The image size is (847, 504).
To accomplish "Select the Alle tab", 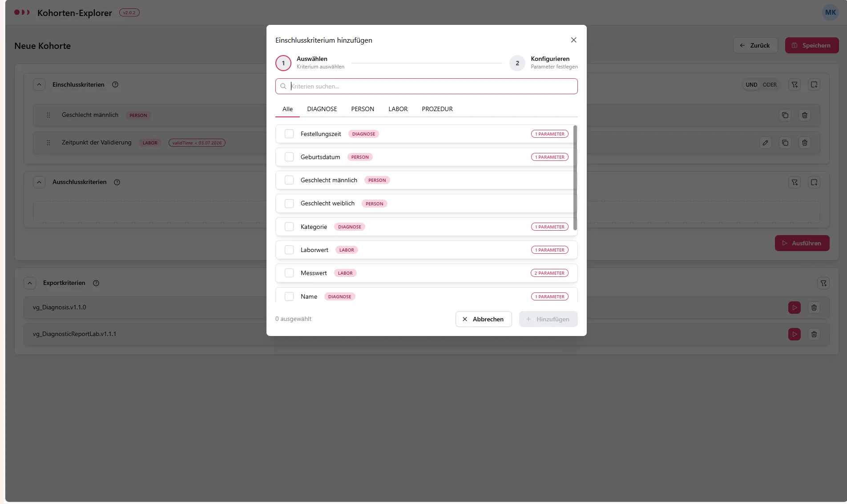I will 287,109.
